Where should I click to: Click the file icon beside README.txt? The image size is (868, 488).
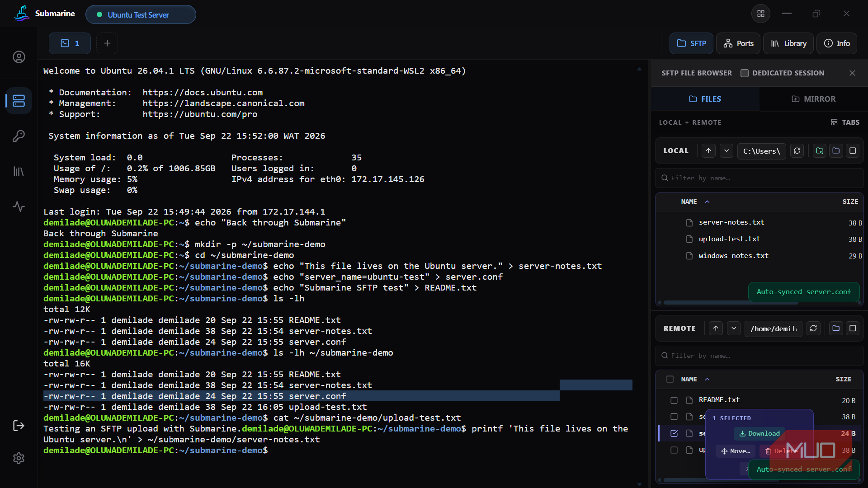(689, 400)
